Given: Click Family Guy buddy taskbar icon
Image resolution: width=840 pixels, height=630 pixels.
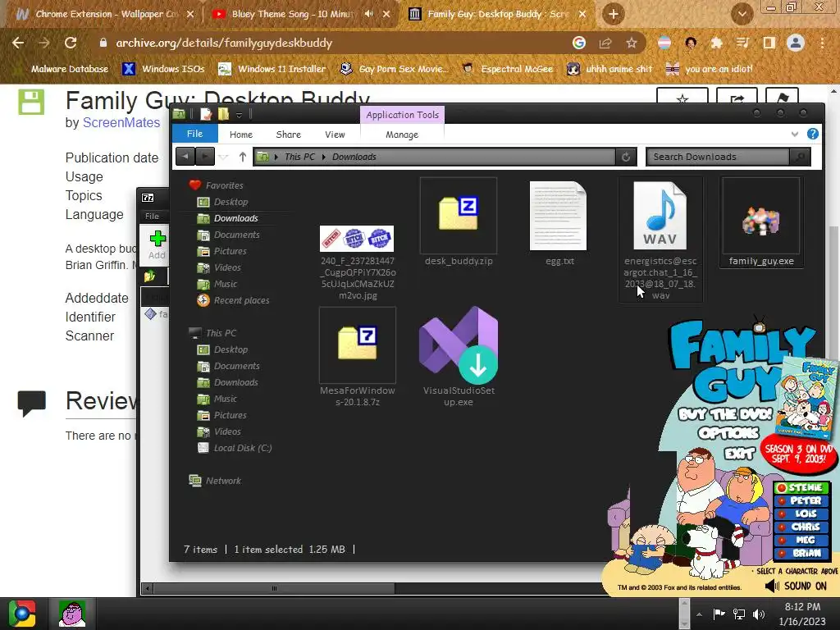Looking at the screenshot, I should pos(72,614).
